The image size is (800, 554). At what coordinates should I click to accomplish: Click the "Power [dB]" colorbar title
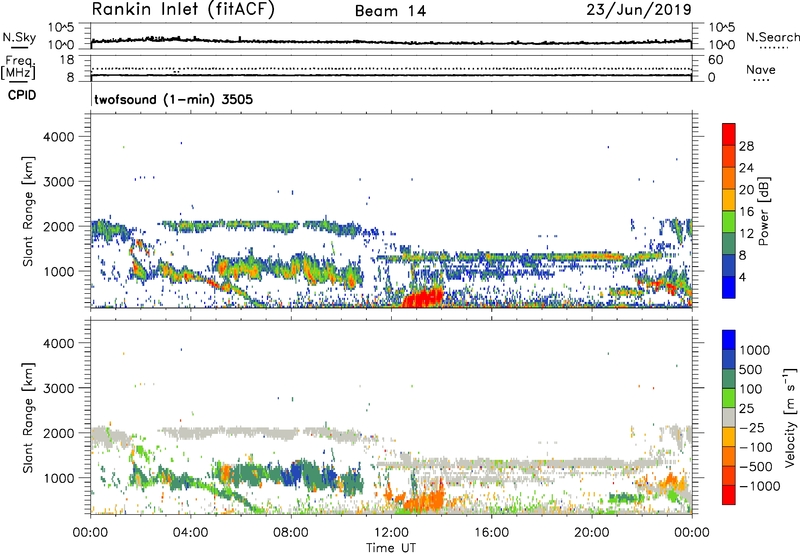(x=763, y=211)
